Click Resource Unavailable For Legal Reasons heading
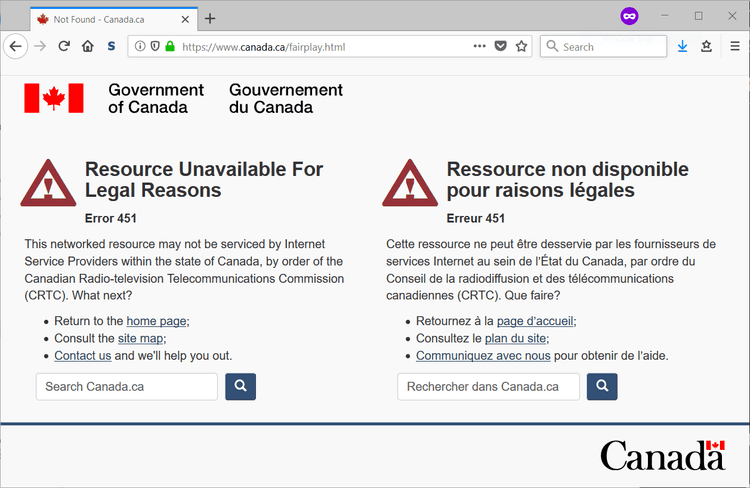 coord(204,180)
